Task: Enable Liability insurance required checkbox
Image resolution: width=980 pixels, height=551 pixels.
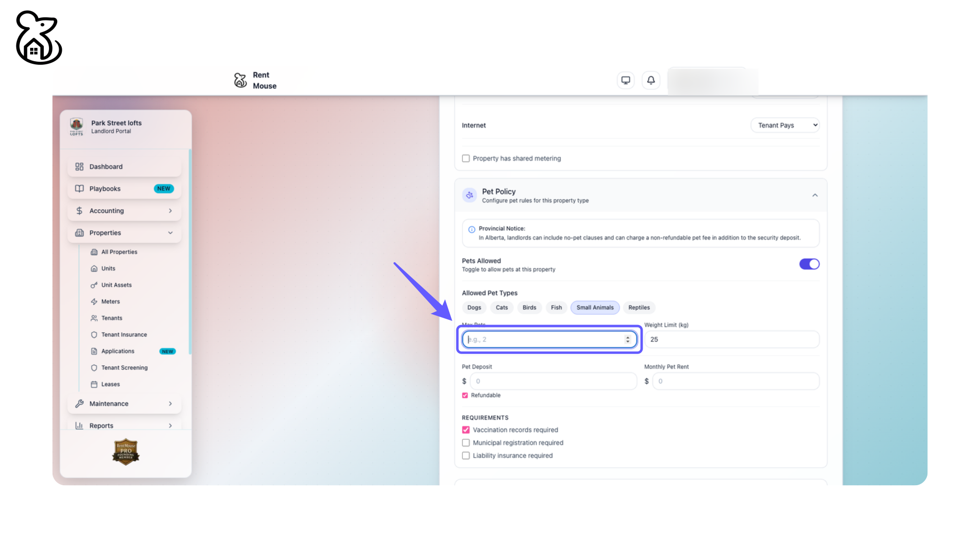Action: tap(465, 456)
